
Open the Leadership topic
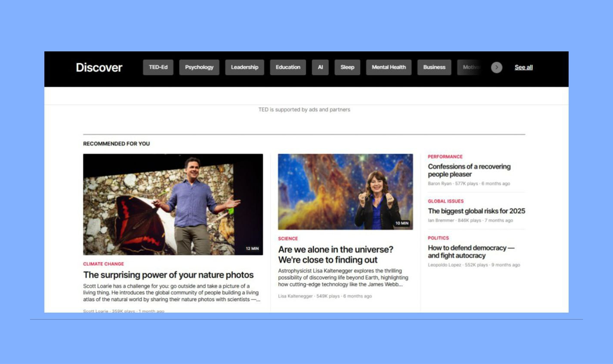point(244,68)
